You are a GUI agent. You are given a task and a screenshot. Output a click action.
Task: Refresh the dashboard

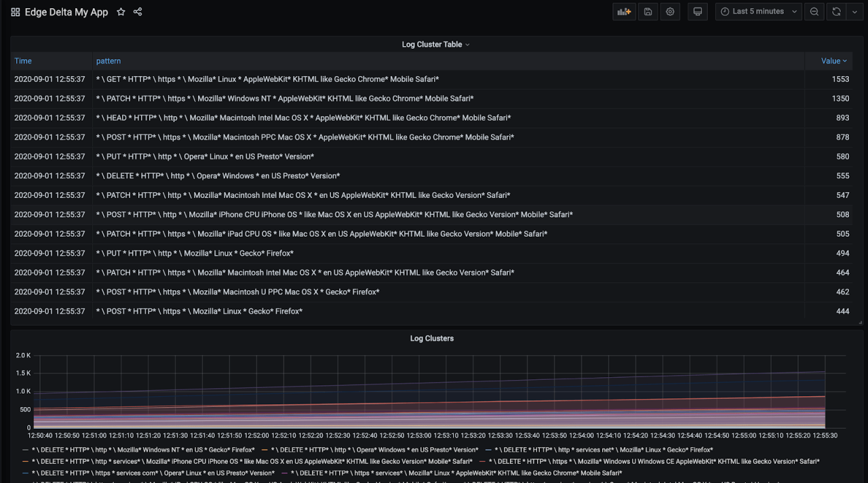[x=836, y=12]
